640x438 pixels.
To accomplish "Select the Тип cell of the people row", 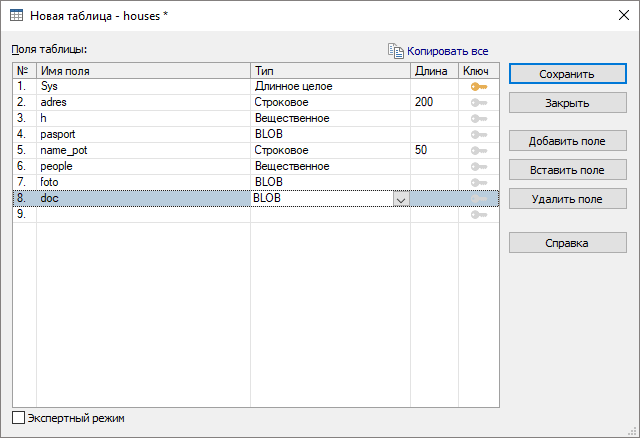I will coord(330,167).
